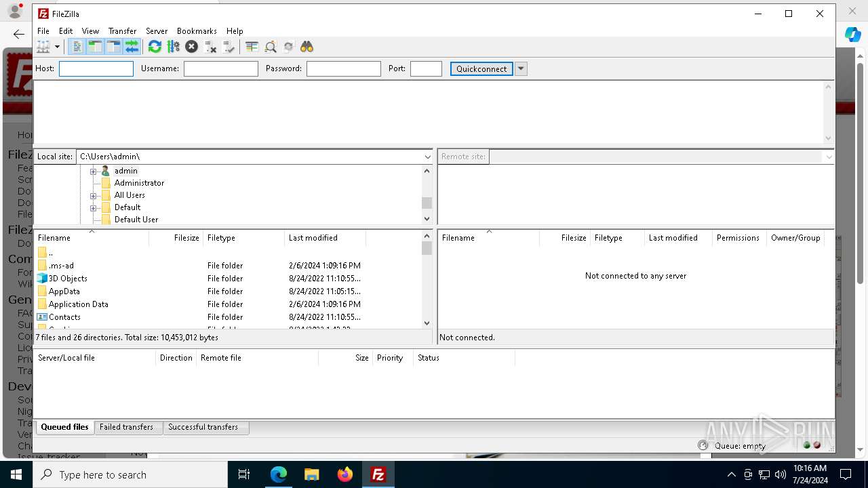Open Firefox from taskbar
868x488 pixels.
(345, 474)
